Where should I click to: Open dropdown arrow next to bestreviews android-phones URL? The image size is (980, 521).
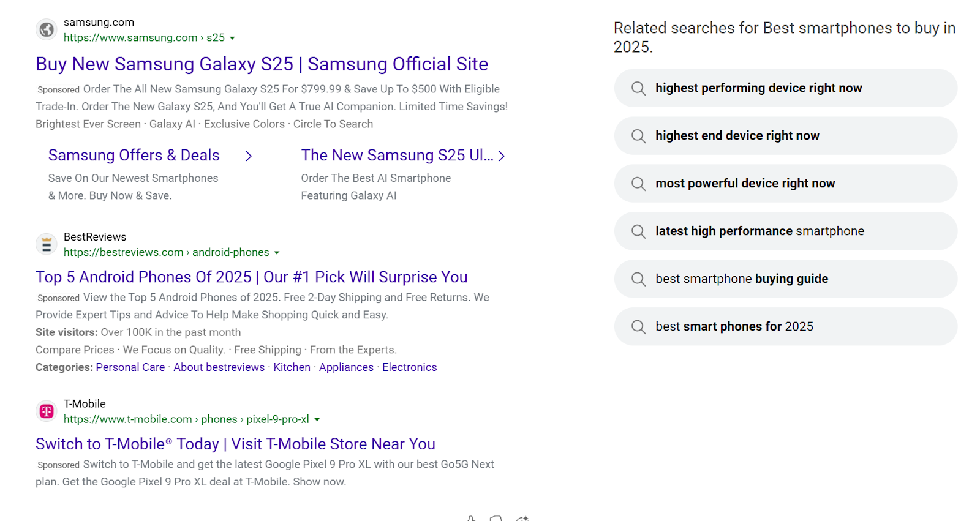[277, 253]
